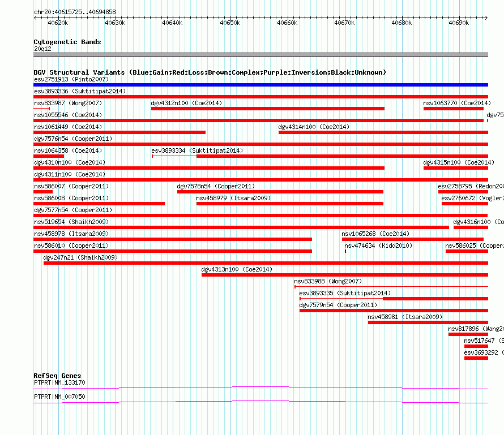Viewport: 504px width, 435px height.
Task: Click dgv4314n100 (Coe2014) variant label
Action: click(x=314, y=127)
